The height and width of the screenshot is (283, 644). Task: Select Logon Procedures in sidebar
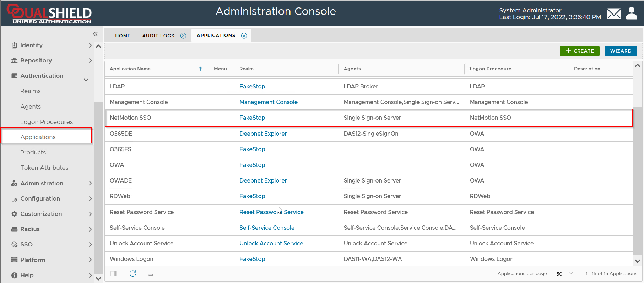pos(47,122)
